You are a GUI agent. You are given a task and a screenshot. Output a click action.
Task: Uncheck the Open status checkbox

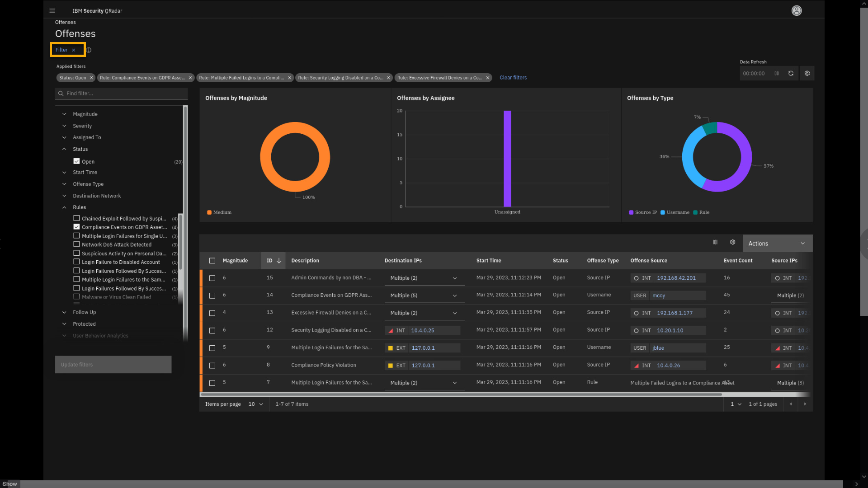(x=76, y=161)
